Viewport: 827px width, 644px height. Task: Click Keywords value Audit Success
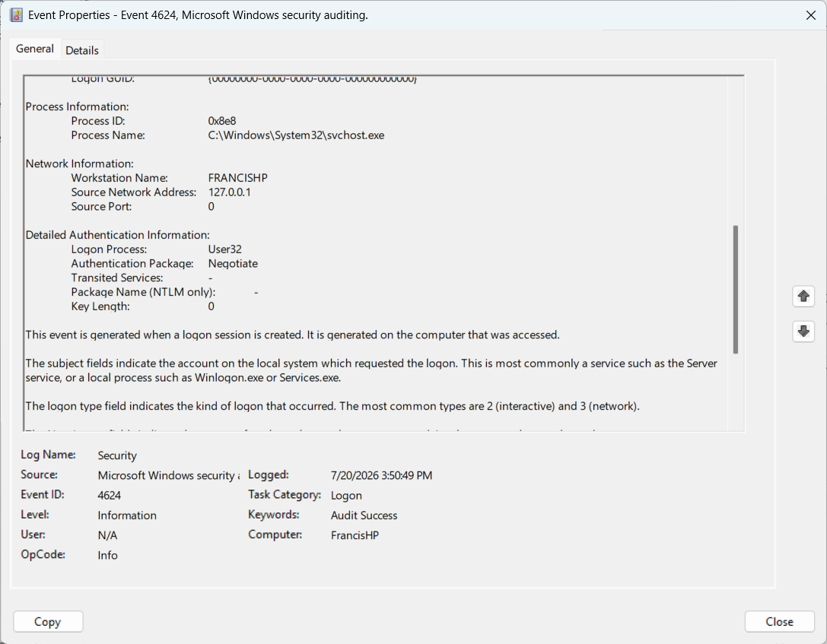(364, 516)
